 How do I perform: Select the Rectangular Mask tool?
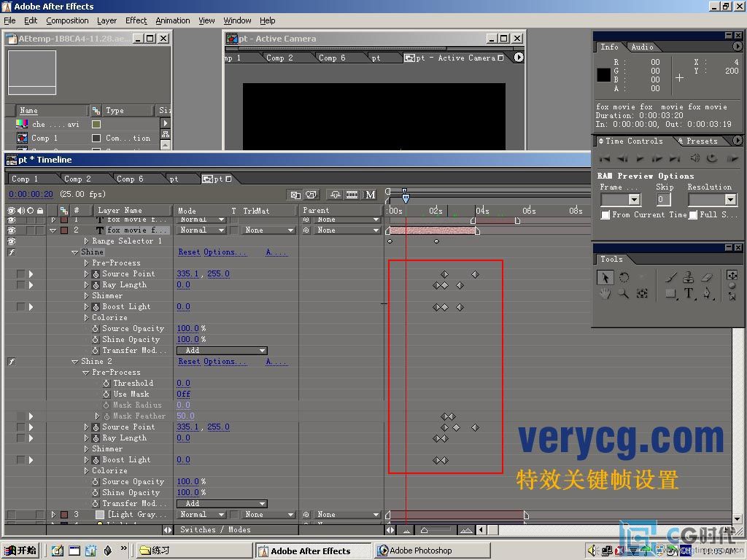click(x=671, y=293)
